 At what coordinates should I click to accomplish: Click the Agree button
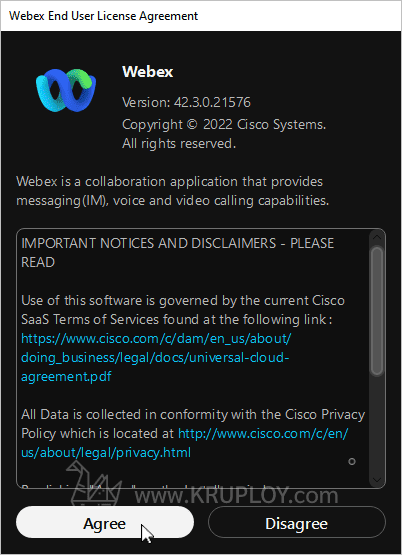click(105, 522)
